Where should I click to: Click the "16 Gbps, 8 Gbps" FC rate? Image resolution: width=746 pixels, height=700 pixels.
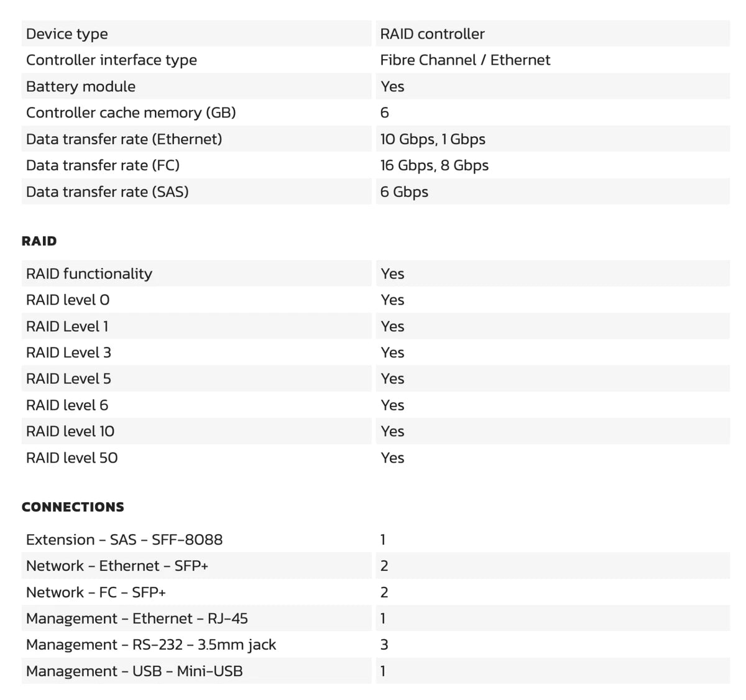[x=434, y=165]
